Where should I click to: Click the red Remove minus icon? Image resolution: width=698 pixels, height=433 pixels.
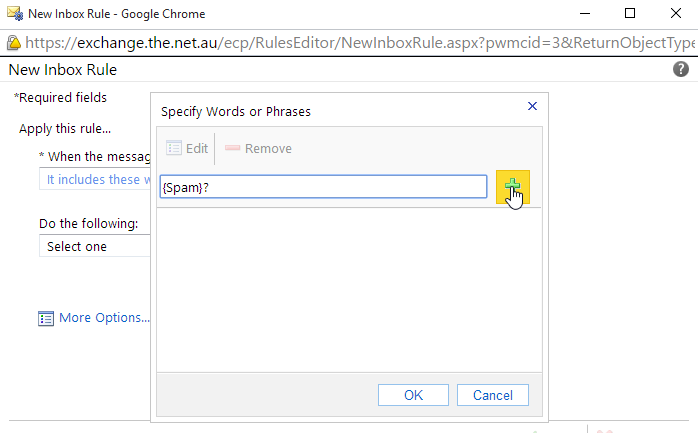pos(232,148)
